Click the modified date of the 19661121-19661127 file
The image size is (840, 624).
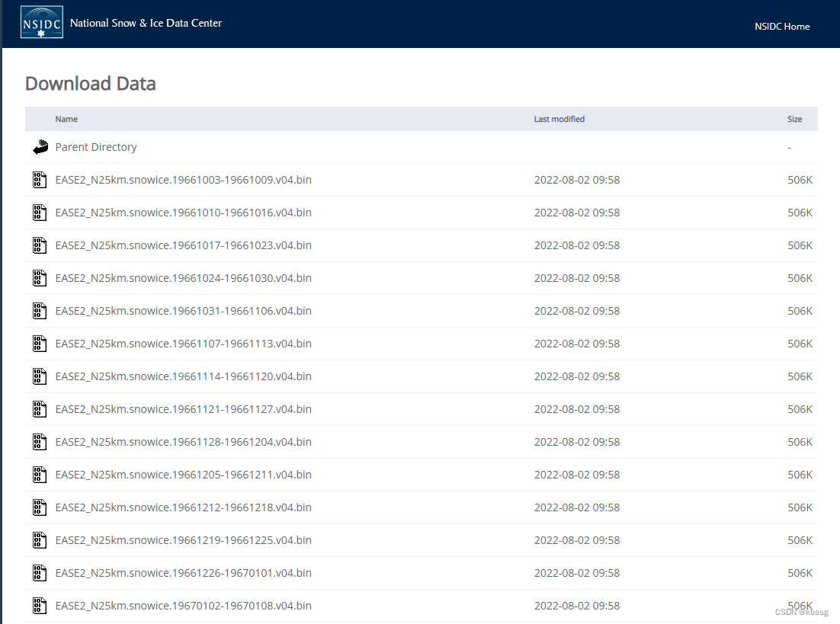[577, 409]
